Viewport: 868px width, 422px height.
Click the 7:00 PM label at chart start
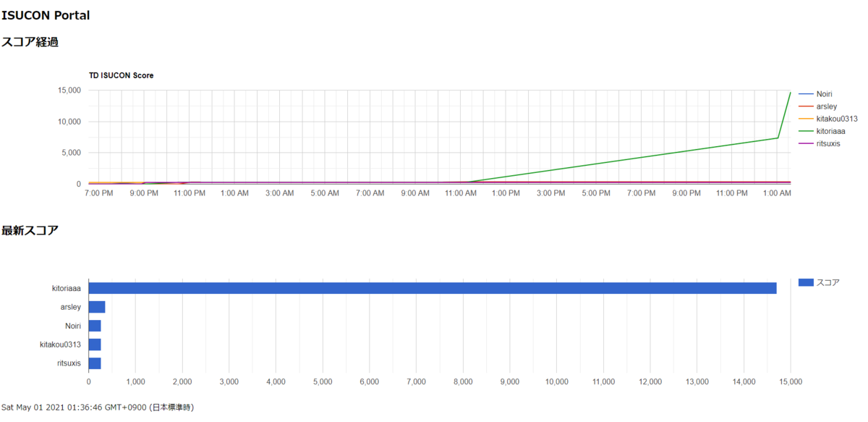98,193
